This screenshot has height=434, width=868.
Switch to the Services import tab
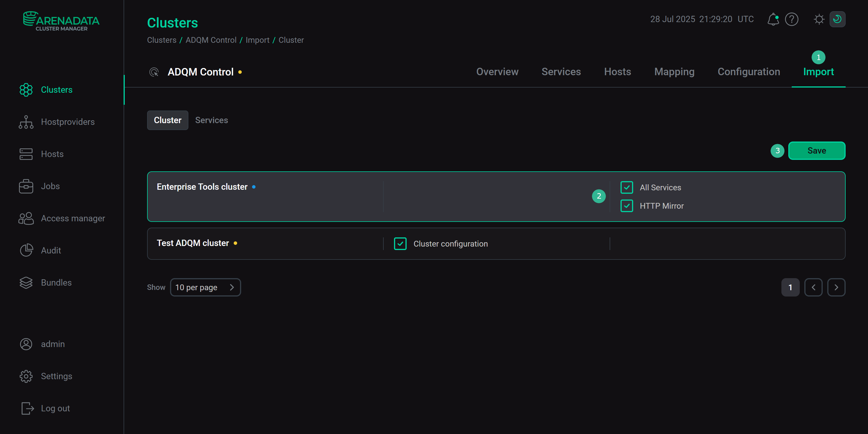(212, 120)
